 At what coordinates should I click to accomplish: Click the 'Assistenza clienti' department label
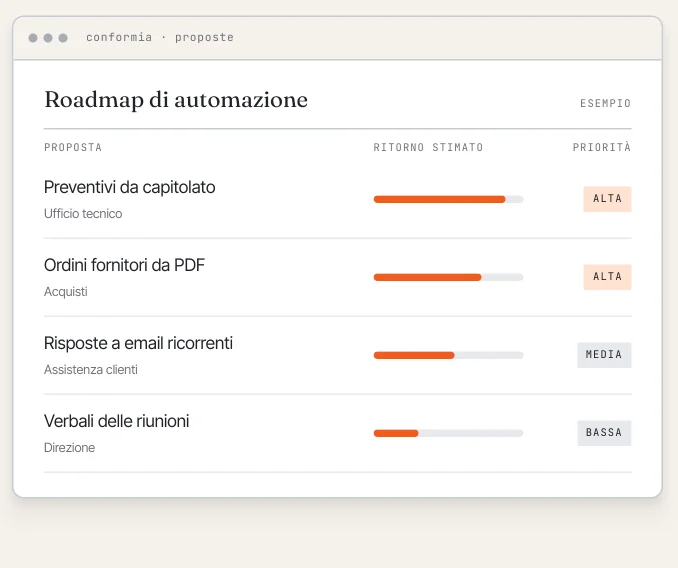coord(91,370)
